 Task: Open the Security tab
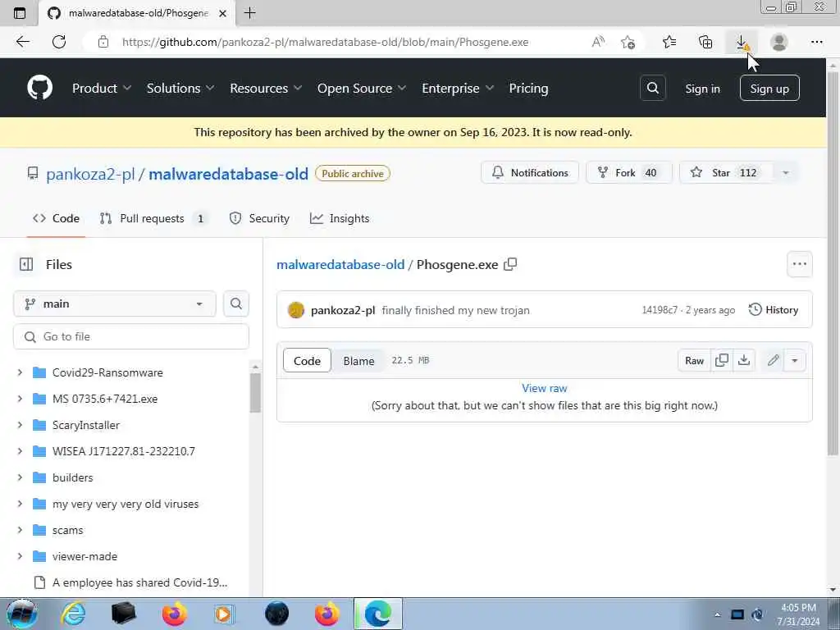[259, 218]
